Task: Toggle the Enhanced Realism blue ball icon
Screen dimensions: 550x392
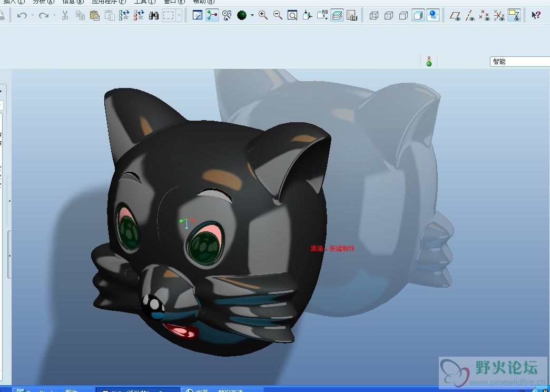Action: coord(433,15)
